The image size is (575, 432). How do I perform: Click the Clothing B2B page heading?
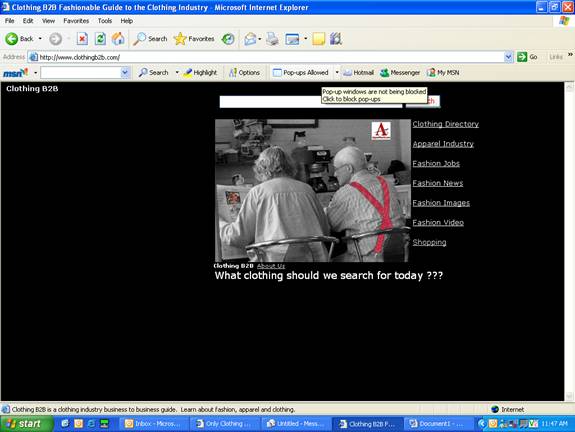(x=32, y=88)
